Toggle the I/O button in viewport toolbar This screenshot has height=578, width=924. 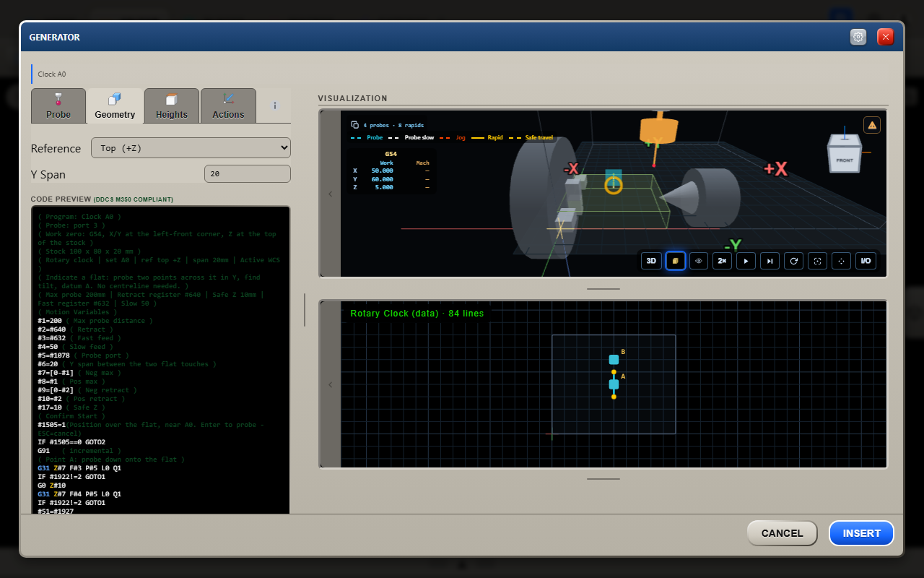pyautogui.click(x=866, y=261)
